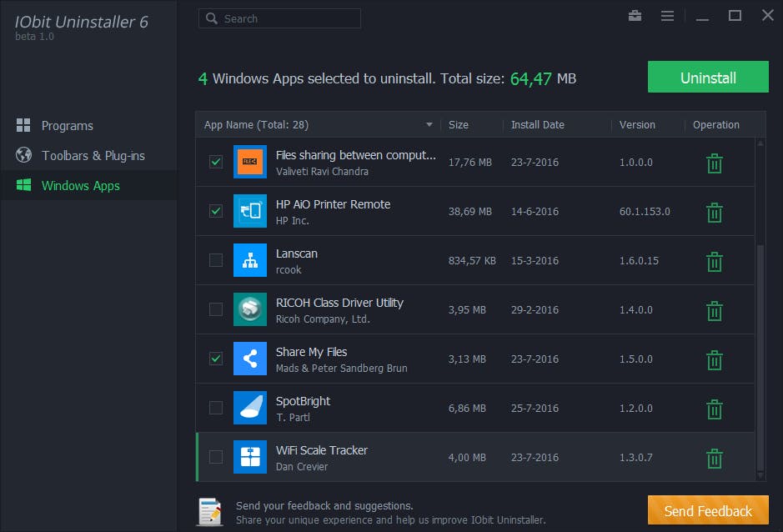The image size is (783, 532).
Task: Click the green Uninstall button
Action: (x=708, y=77)
